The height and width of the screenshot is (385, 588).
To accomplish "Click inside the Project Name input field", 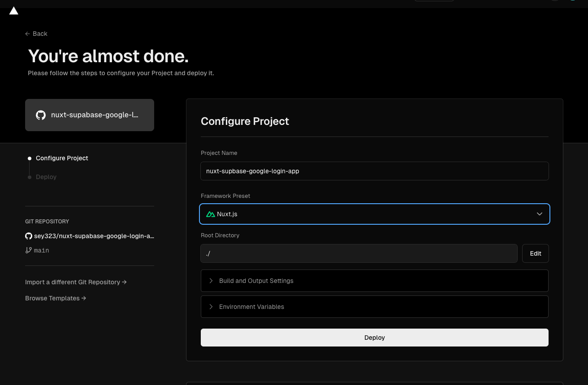I will 375,171.
